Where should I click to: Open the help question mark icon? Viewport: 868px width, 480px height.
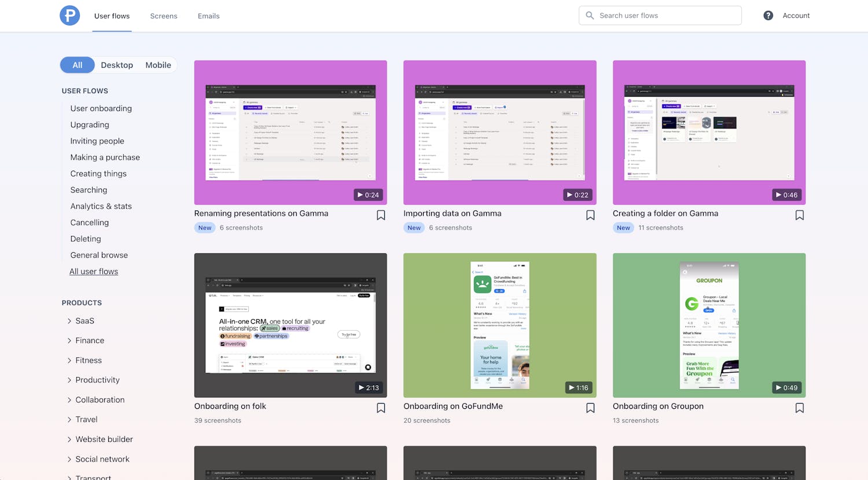tap(768, 16)
